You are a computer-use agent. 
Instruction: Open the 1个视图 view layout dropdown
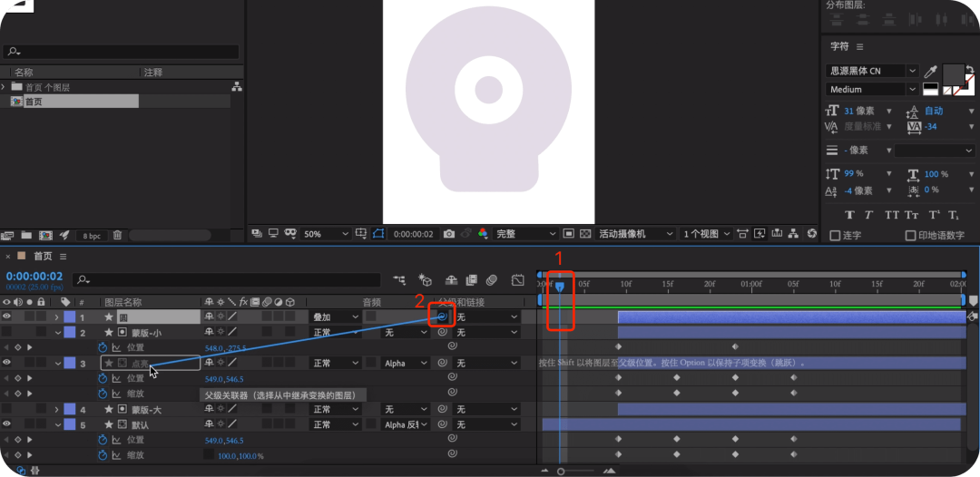tap(706, 233)
